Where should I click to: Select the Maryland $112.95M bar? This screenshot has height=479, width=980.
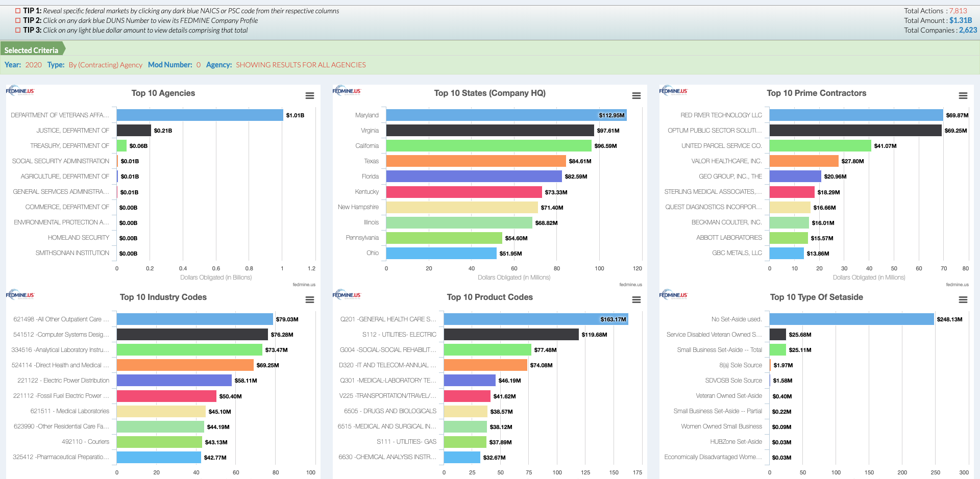click(506, 115)
